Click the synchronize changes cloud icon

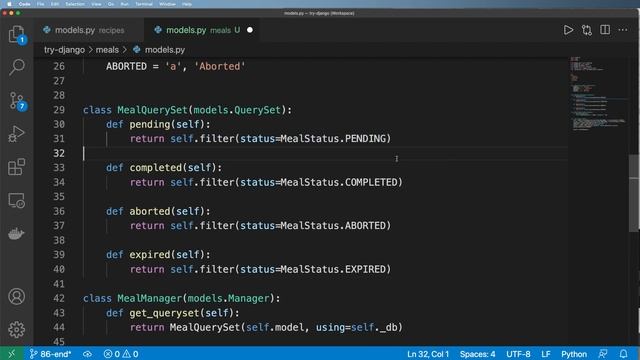87,354
